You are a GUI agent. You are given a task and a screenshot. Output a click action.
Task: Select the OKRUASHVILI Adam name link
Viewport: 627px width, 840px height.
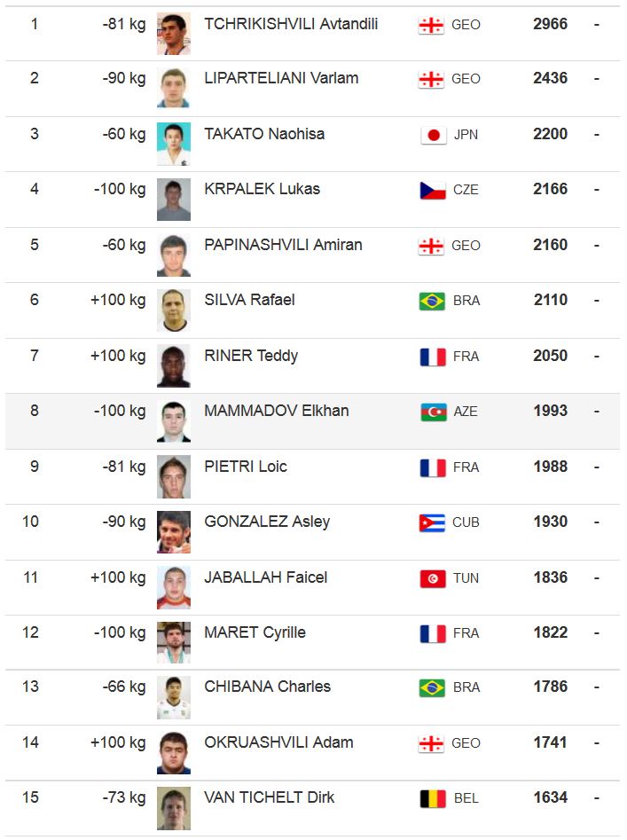278,742
